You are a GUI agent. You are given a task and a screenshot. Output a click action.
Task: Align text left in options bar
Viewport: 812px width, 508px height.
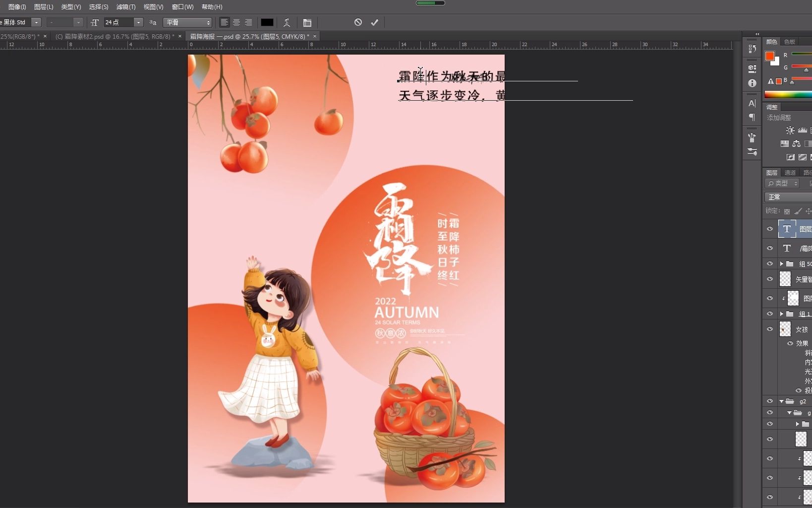click(x=225, y=22)
